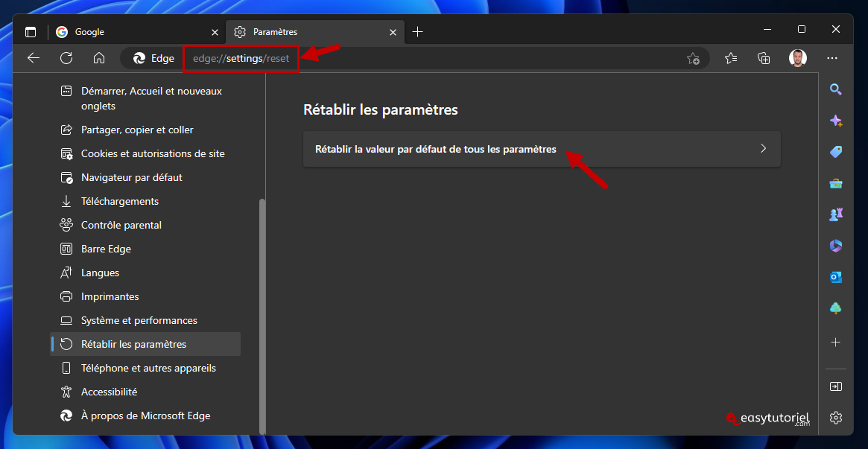Open the sidebar Search icon
Screen dimensions: 868x449
pos(836,89)
